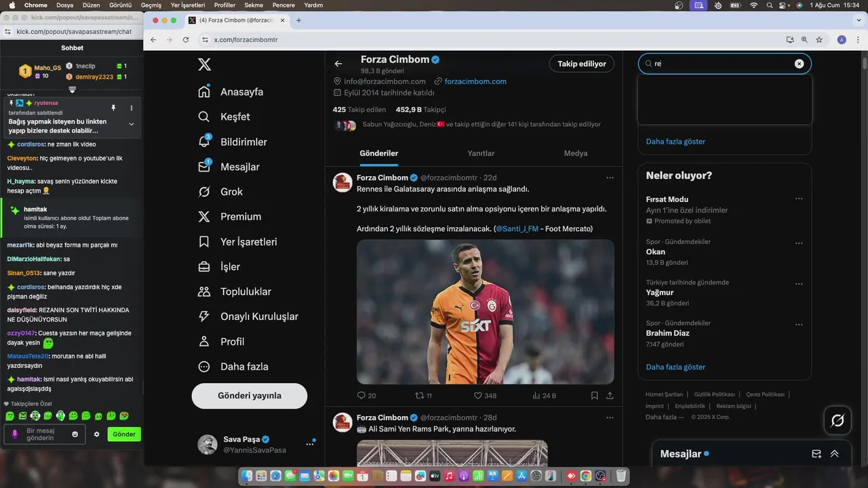This screenshot has height=488, width=868.
Task: Click the Gönderi yayınla button
Action: [x=250, y=396]
